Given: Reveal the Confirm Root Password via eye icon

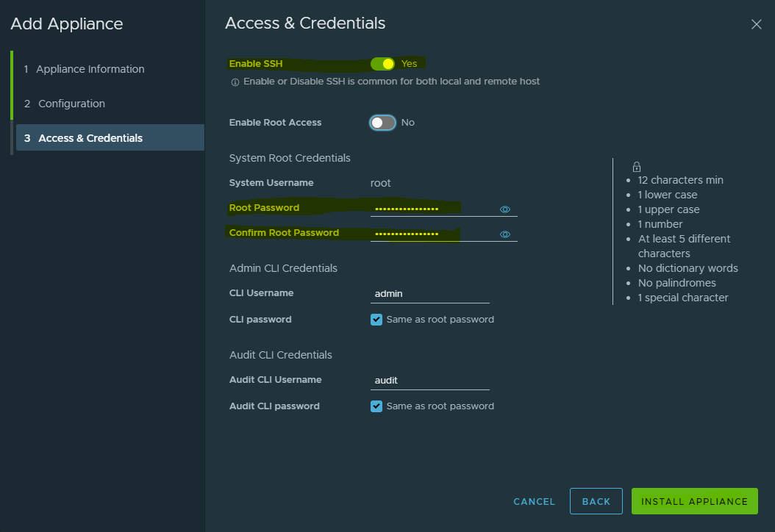Looking at the screenshot, I should (504, 234).
